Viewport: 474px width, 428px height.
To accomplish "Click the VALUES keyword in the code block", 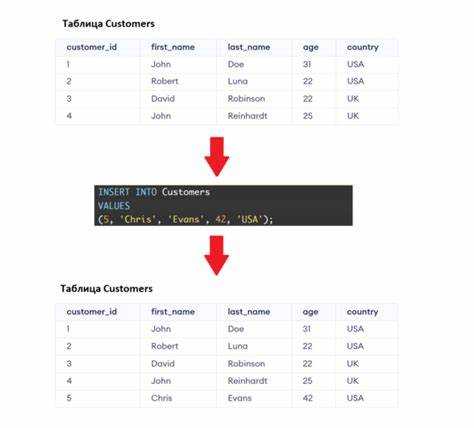I will click(114, 206).
